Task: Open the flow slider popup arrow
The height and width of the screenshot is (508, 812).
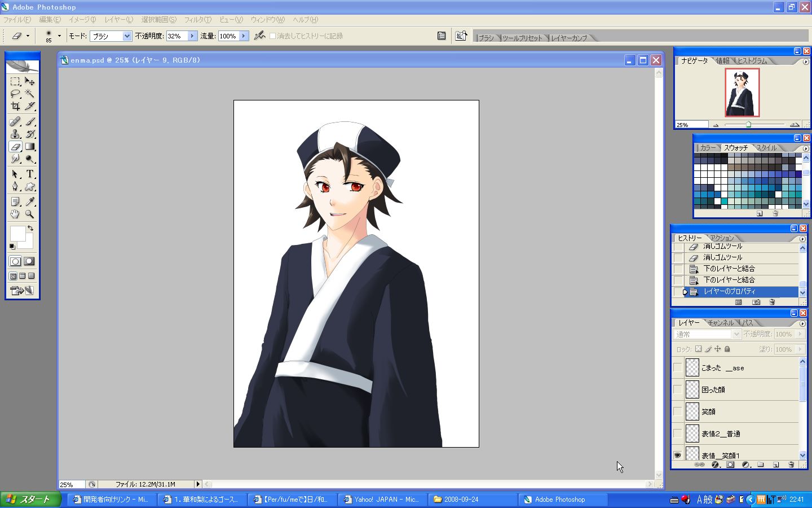Action: pyautogui.click(x=244, y=36)
